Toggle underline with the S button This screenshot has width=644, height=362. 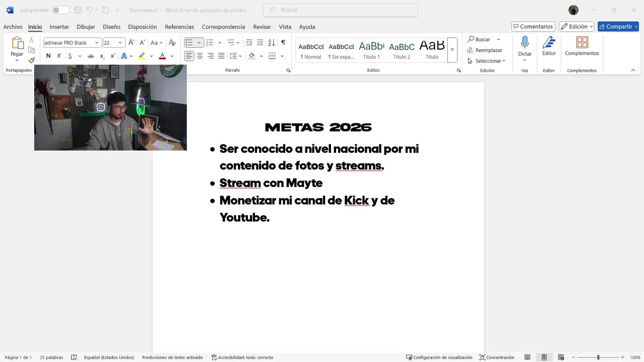[69, 56]
